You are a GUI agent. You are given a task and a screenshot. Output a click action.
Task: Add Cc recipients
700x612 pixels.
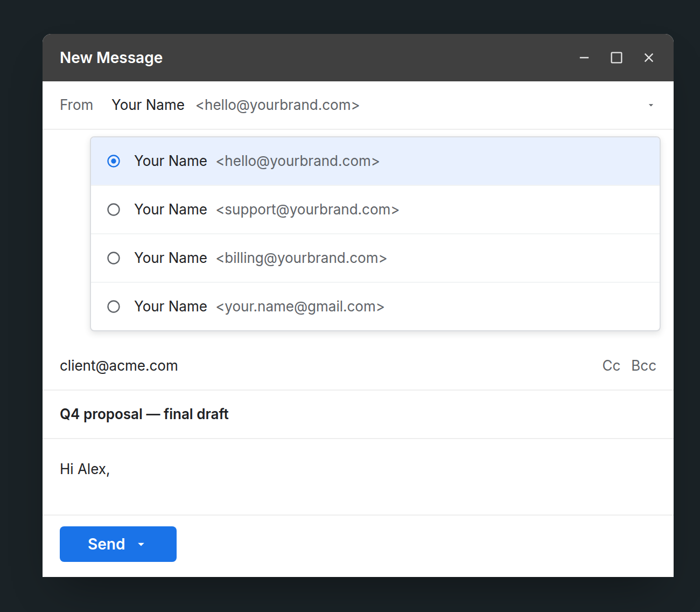pos(611,366)
